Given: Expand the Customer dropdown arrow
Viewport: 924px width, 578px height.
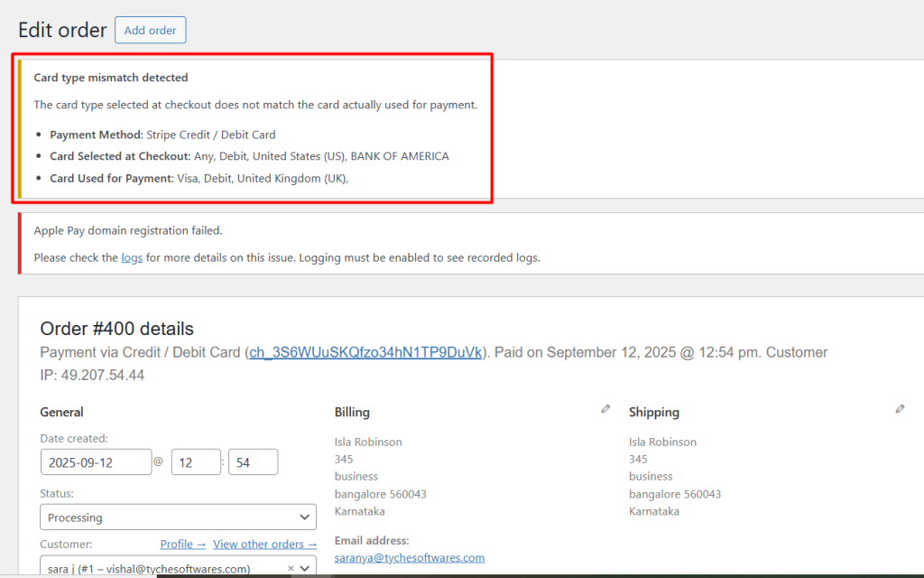Looking at the screenshot, I should 305,568.
